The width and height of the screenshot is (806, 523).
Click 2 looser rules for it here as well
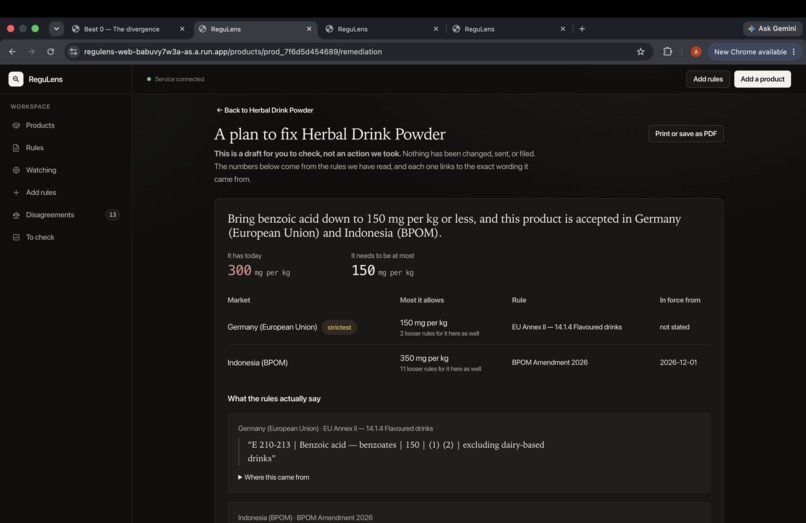[439, 334]
